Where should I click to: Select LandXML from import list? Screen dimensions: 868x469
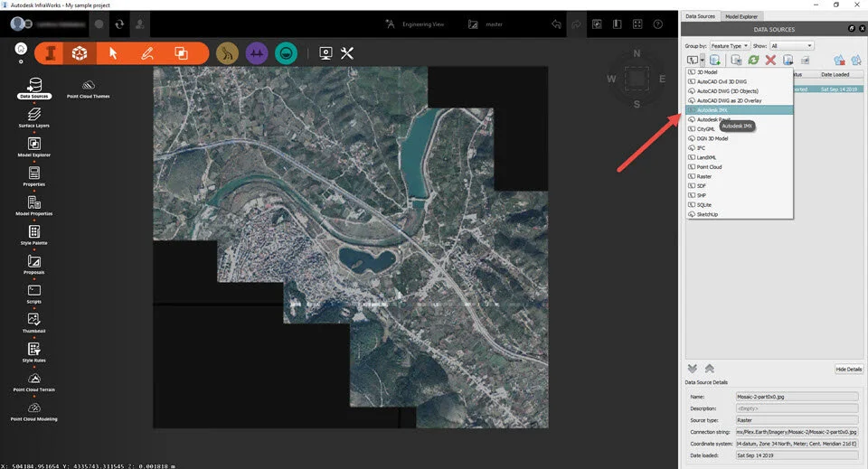740,157
